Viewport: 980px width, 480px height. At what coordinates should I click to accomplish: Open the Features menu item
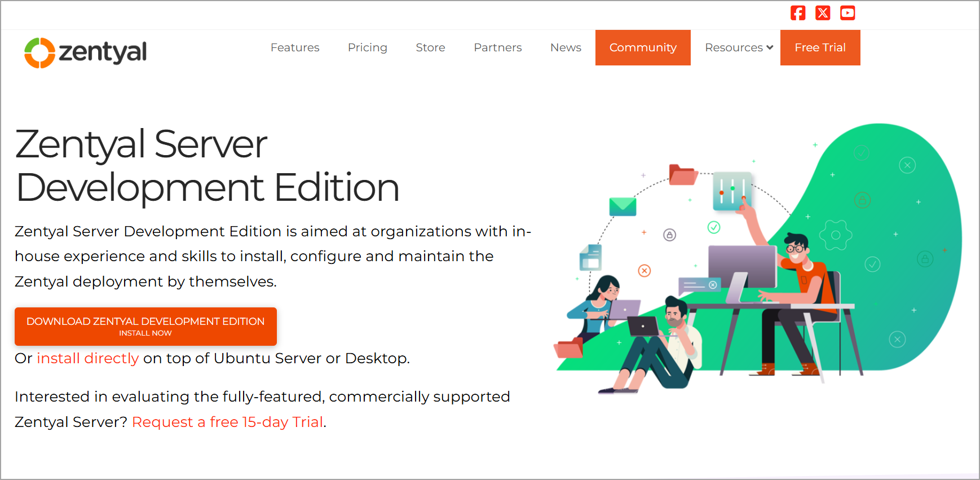click(x=295, y=47)
